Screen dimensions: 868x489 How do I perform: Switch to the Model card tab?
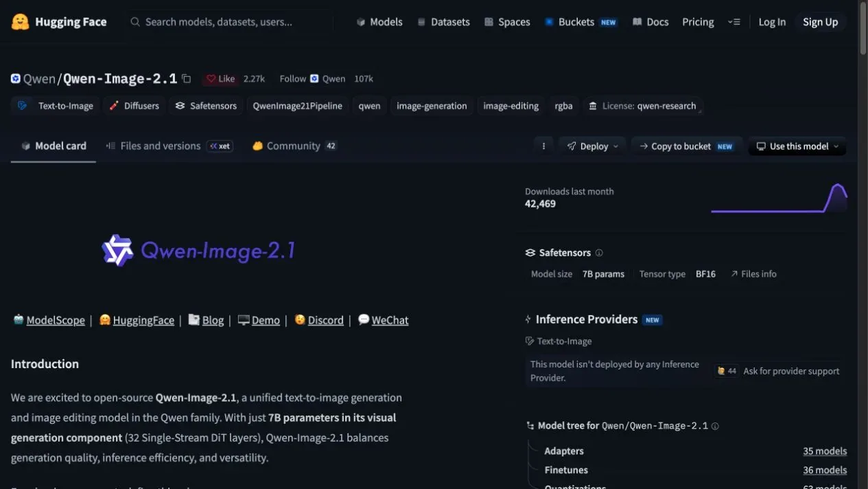54,146
